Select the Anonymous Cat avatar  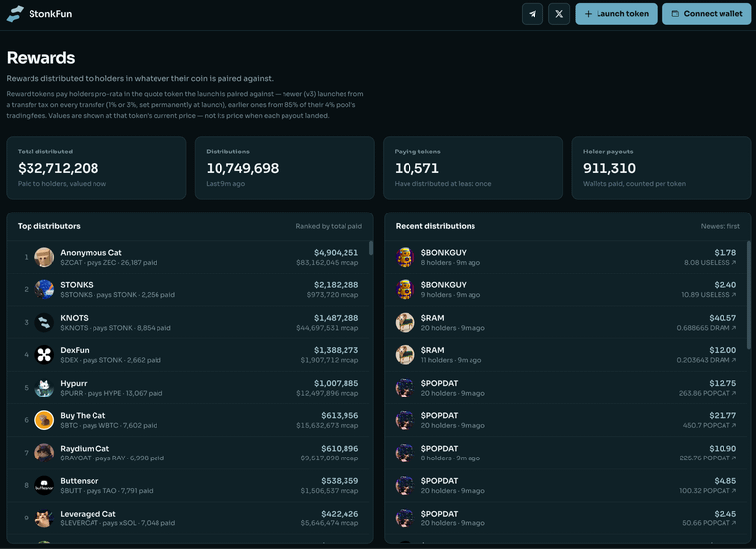(x=44, y=257)
